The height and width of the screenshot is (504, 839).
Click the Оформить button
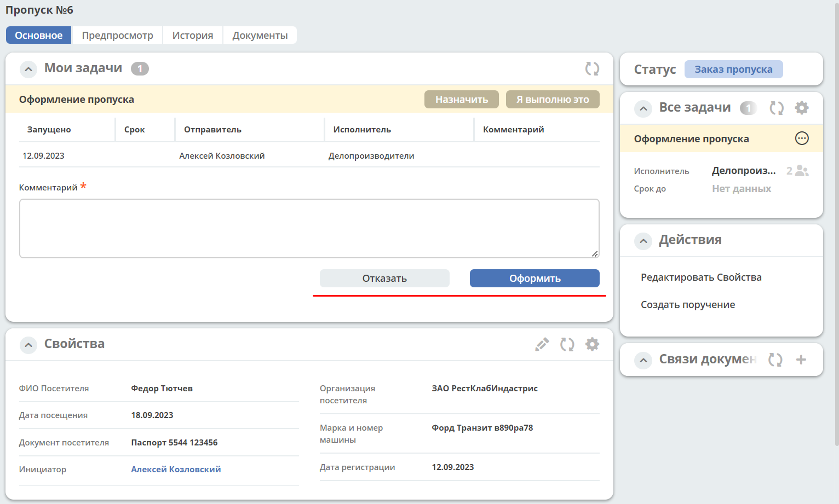(535, 278)
